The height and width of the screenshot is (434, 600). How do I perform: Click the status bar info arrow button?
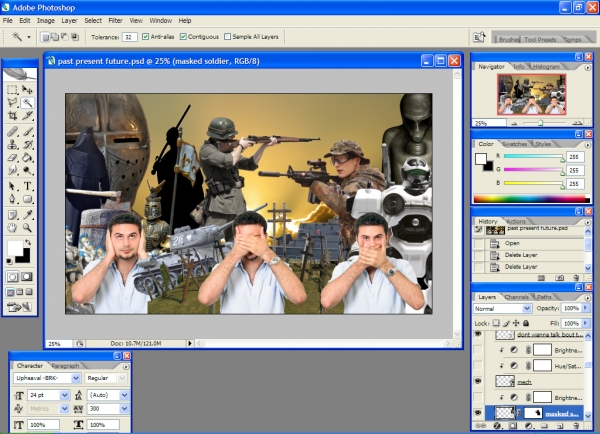[190, 344]
